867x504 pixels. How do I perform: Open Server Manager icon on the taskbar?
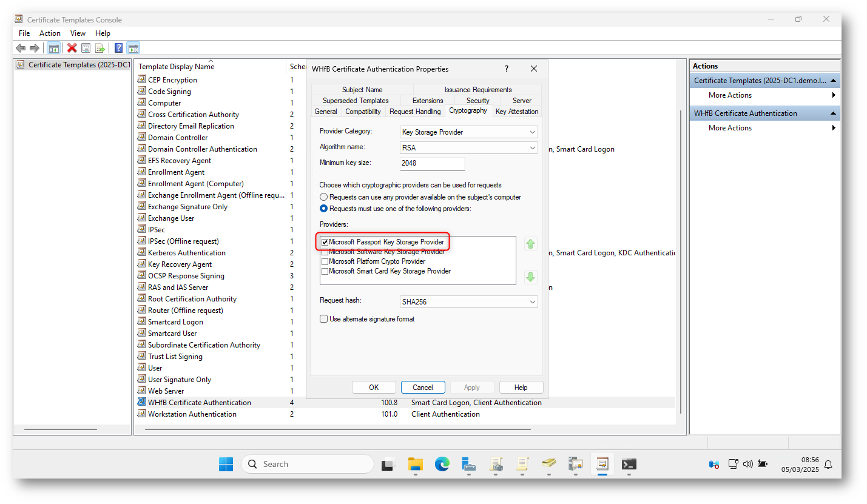click(468, 465)
